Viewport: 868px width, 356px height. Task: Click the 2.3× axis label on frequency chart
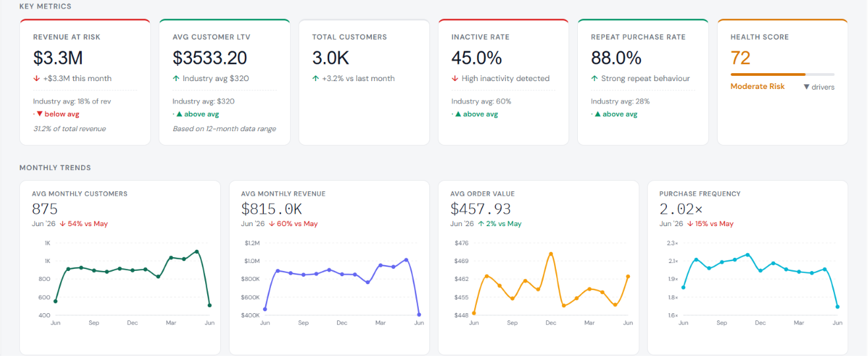point(672,243)
